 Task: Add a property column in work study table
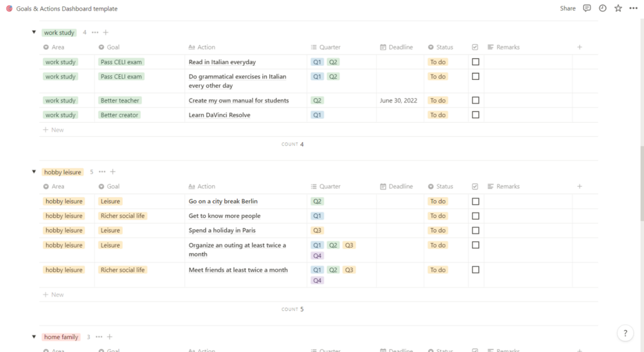pos(579,47)
